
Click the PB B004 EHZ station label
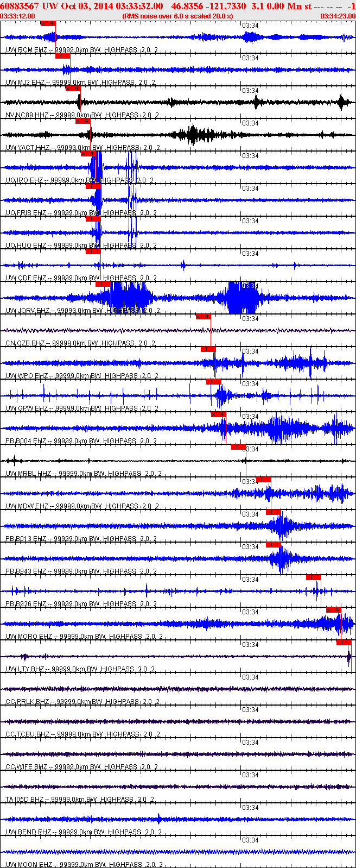(81, 441)
